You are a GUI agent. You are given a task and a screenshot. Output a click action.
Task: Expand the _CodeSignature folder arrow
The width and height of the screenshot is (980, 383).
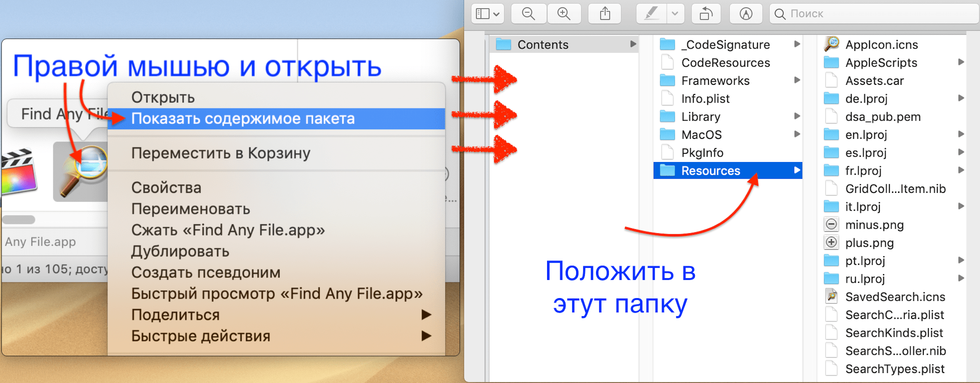(797, 44)
